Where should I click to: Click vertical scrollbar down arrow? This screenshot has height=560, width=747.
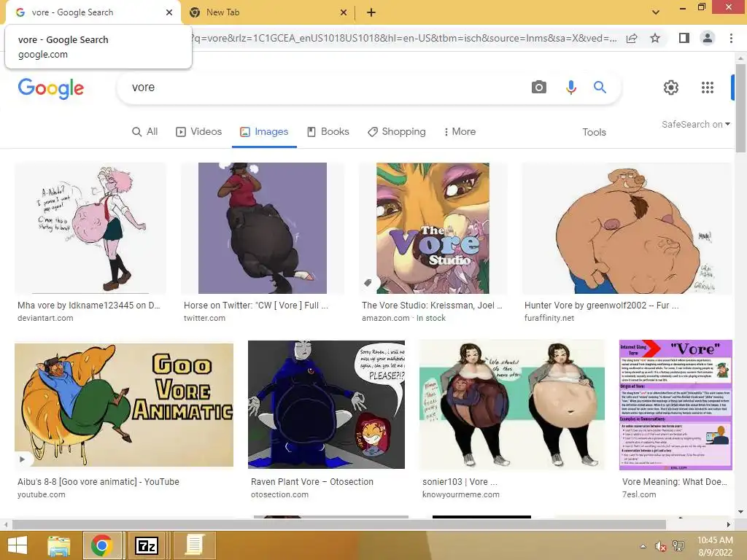coord(740,512)
